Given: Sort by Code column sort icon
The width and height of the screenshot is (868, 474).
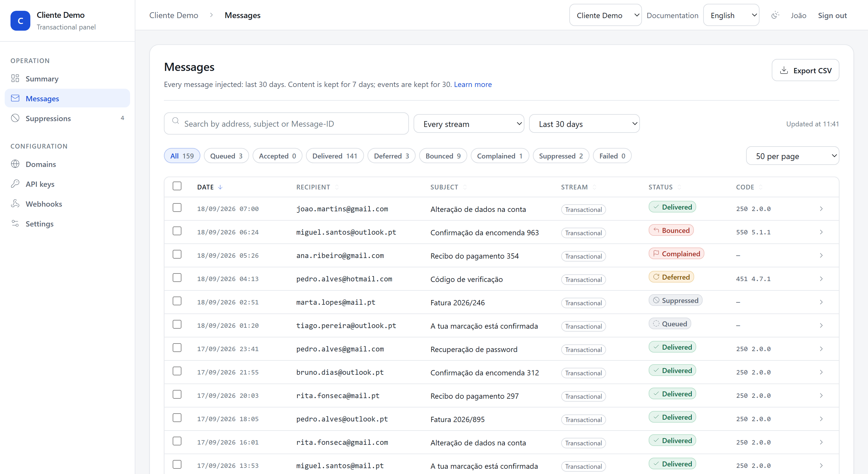Looking at the screenshot, I should pyautogui.click(x=761, y=187).
